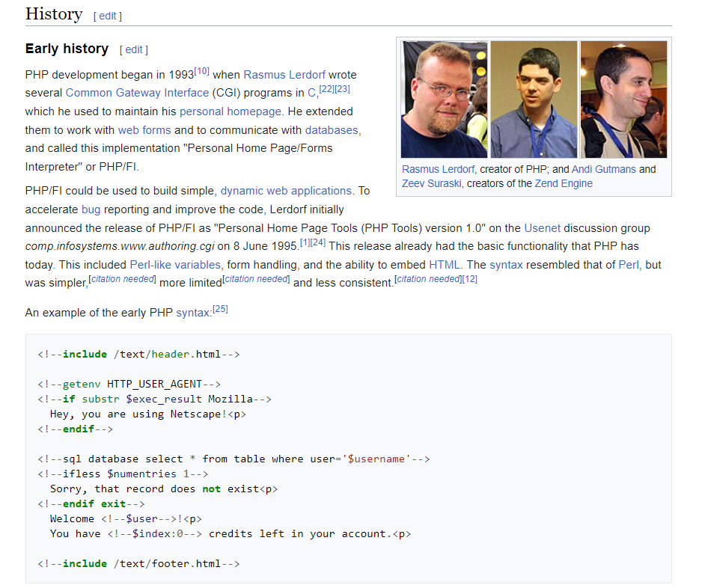The height and width of the screenshot is (588, 702).
Task: Open citation [24]
Action: tap(318, 242)
